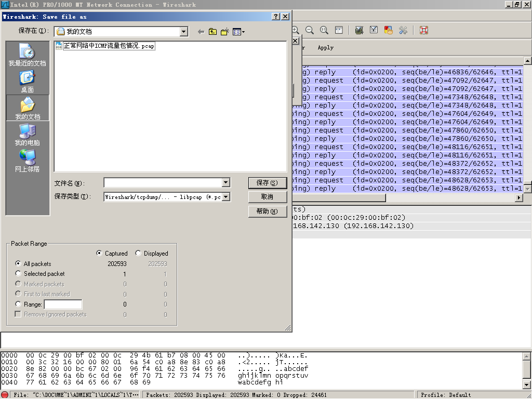Open the View menu icon in dialog
This screenshot has width=532, height=399.
click(238, 32)
